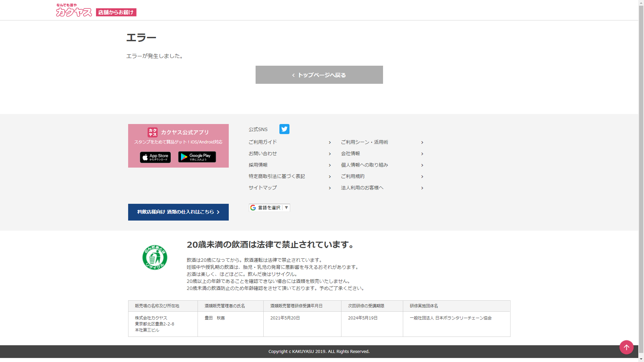Open the ご利用規約 link

pyautogui.click(x=353, y=176)
